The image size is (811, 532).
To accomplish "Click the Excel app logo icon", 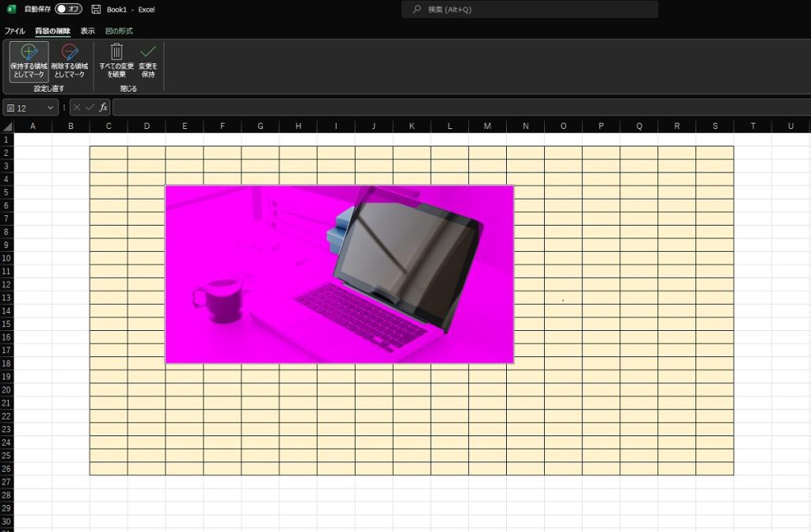I will (11, 9).
